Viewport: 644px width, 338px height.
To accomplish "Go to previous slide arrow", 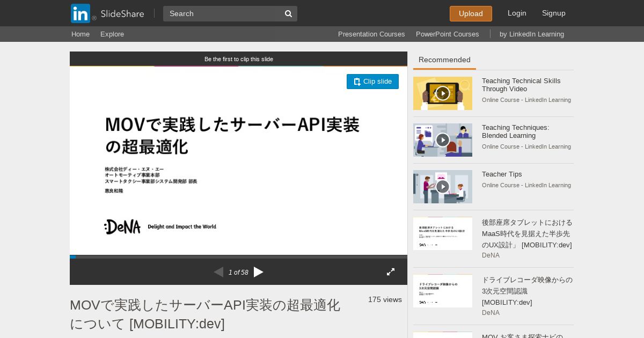I will (218, 272).
